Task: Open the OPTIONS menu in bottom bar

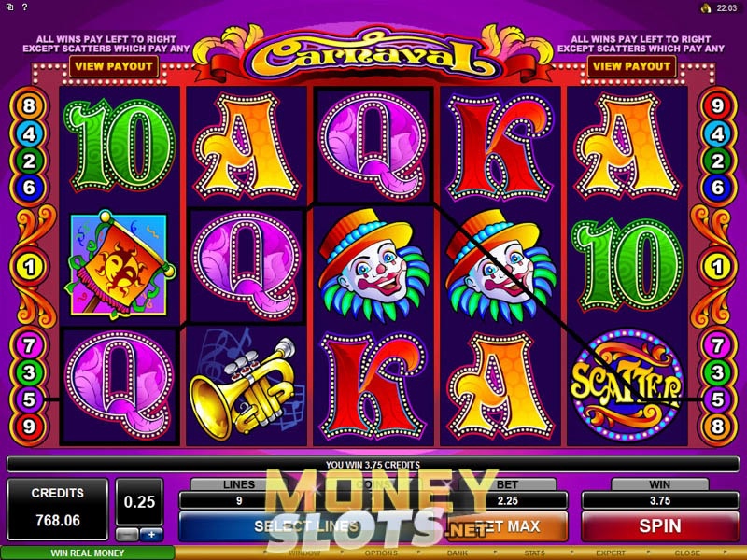Action: click(381, 553)
